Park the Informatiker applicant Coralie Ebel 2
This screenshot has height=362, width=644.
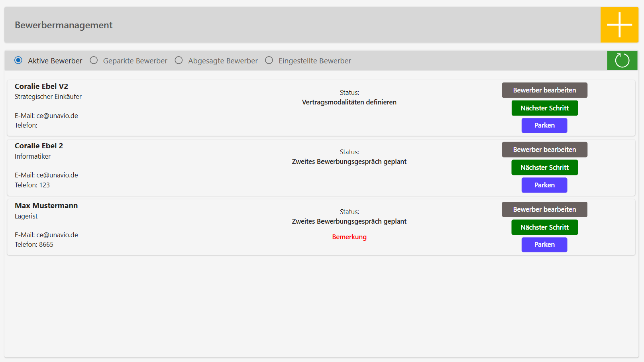coord(544,185)
